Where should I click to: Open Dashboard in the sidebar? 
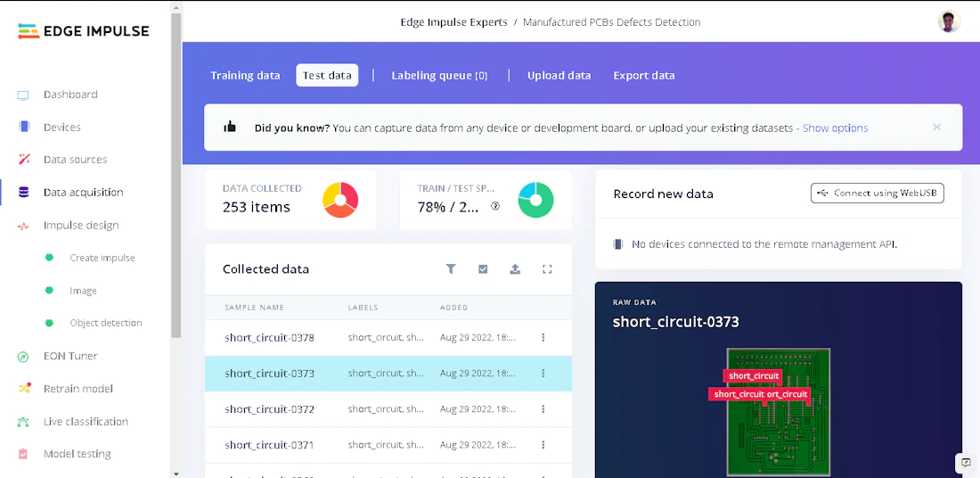tap(70, 95)
